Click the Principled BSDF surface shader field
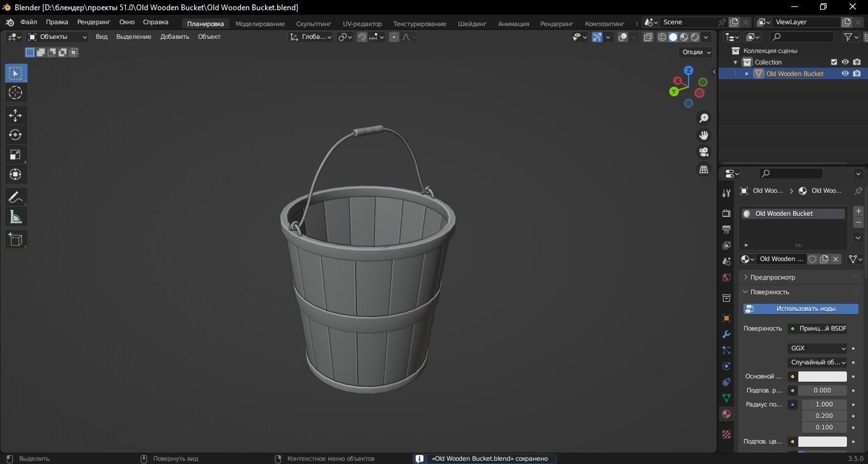868x464 pixels. pos(818,329)
